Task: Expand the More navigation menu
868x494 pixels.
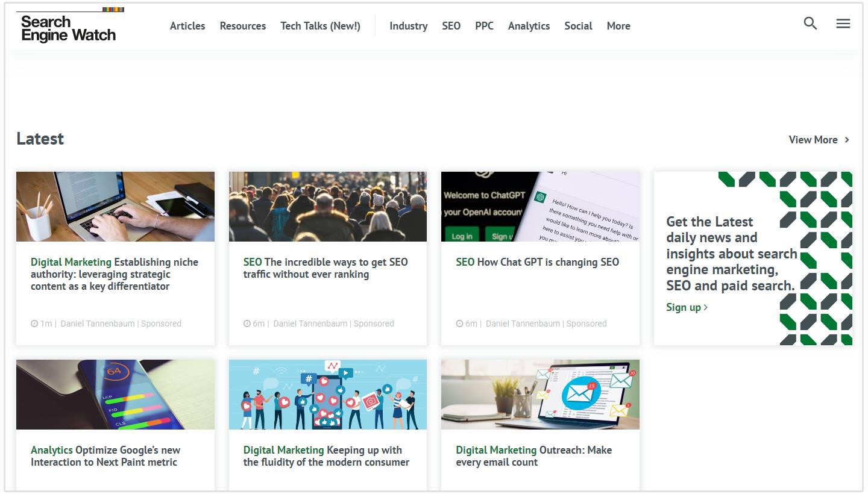Action: coord(618,26)
